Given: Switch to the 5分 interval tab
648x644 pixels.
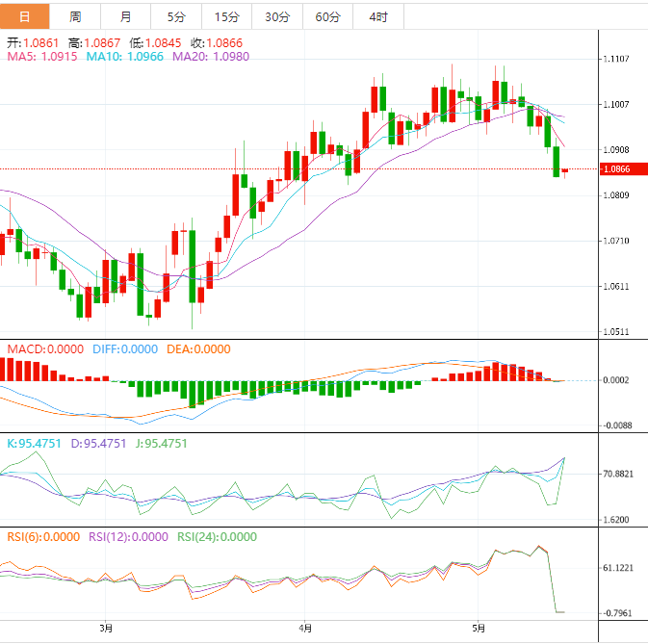Looking at the screenshot, I should 176,16.
